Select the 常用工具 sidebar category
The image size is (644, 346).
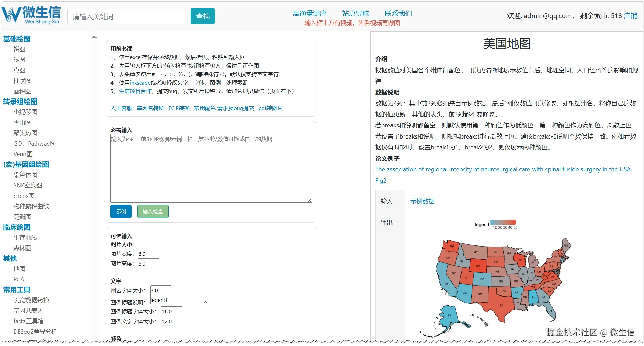[x=17, y=290]
